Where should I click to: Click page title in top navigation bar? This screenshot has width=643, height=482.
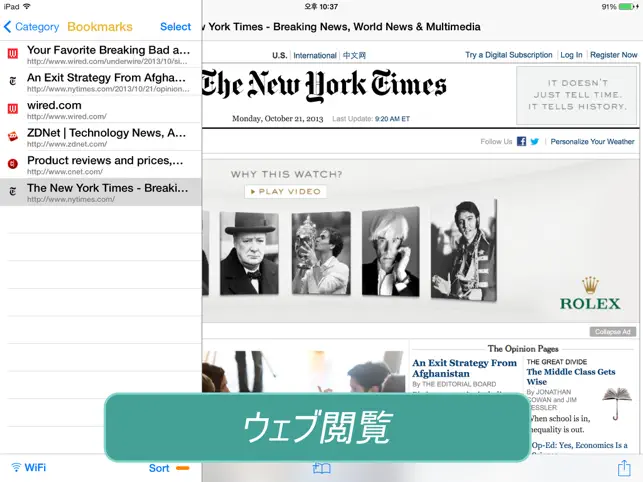tap(341, 27)
